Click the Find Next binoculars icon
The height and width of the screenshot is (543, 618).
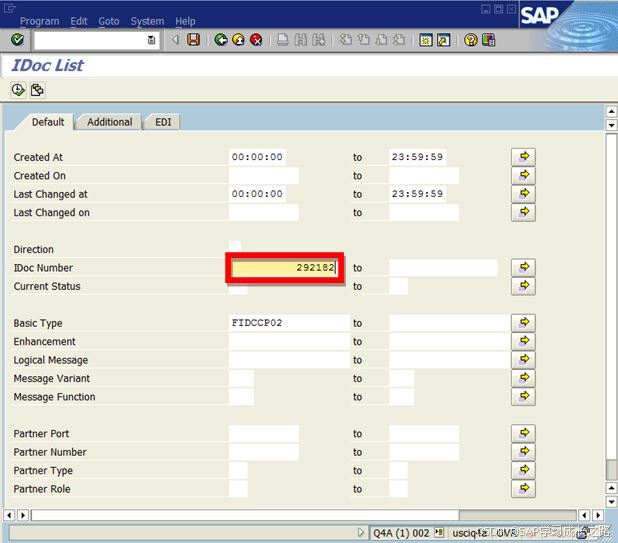pyautogui.click(x=319, y=40)
